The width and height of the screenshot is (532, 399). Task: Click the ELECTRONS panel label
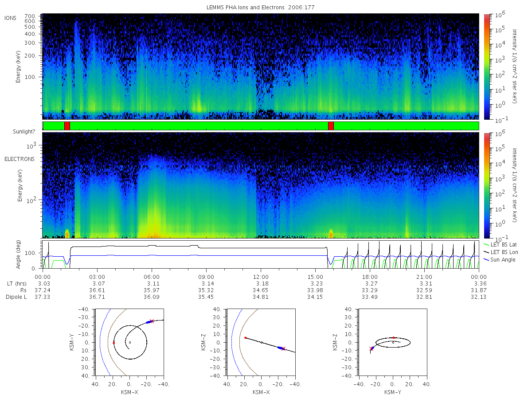coord(19,159)
